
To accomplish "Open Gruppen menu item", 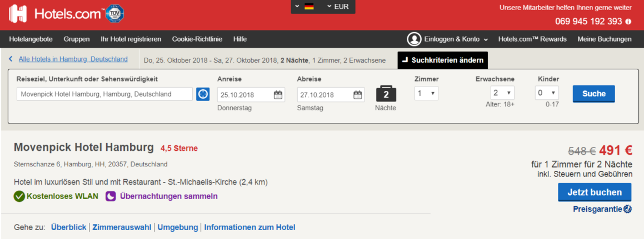I will [x=76, y=39].
